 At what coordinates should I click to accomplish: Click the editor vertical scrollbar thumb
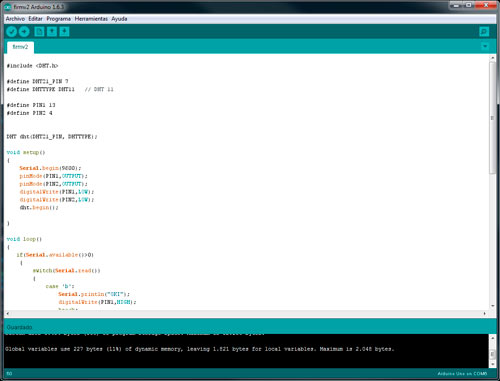point(492,117)
